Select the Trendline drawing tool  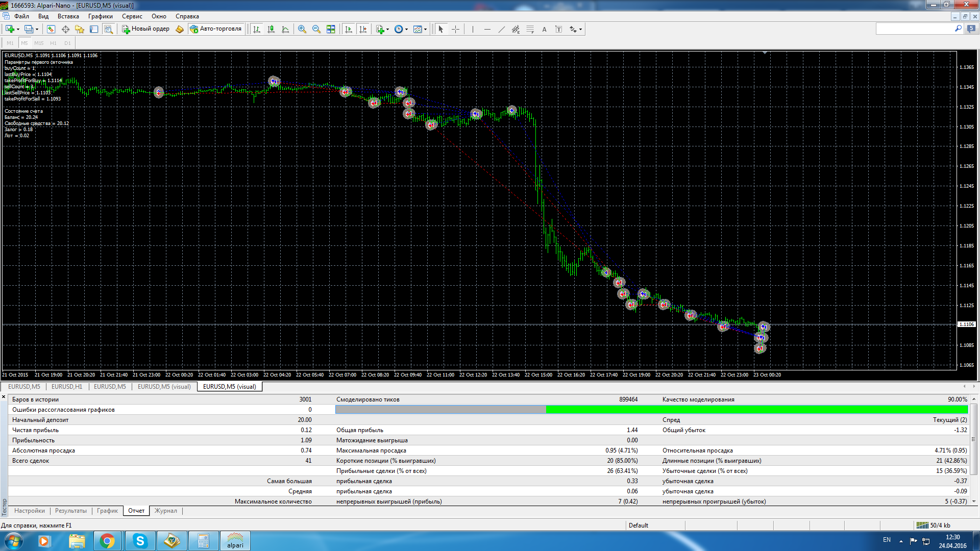click(501, 29)
